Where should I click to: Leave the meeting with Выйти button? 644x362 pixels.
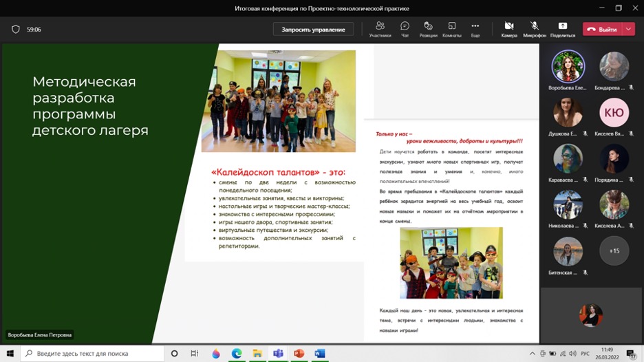(x=603, y=30)
